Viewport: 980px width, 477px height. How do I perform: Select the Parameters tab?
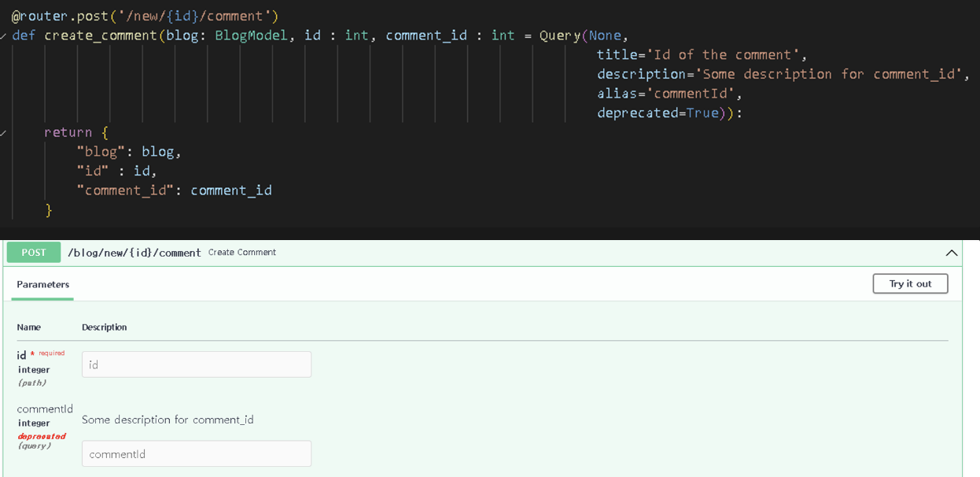click(43, 284)
